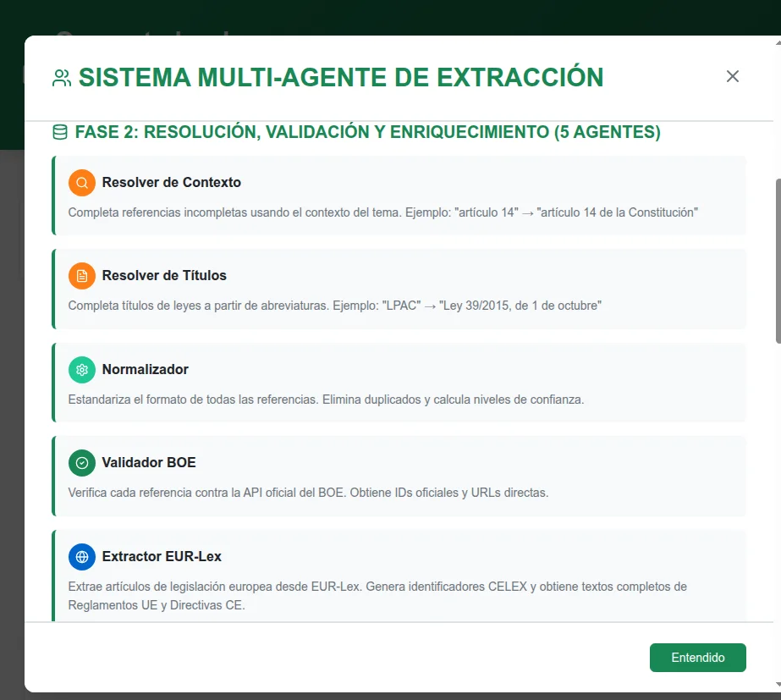This screenshot has height=700, width=781.
Task: Click the Normalizador gear icon
Action: (x=82, y=370)
